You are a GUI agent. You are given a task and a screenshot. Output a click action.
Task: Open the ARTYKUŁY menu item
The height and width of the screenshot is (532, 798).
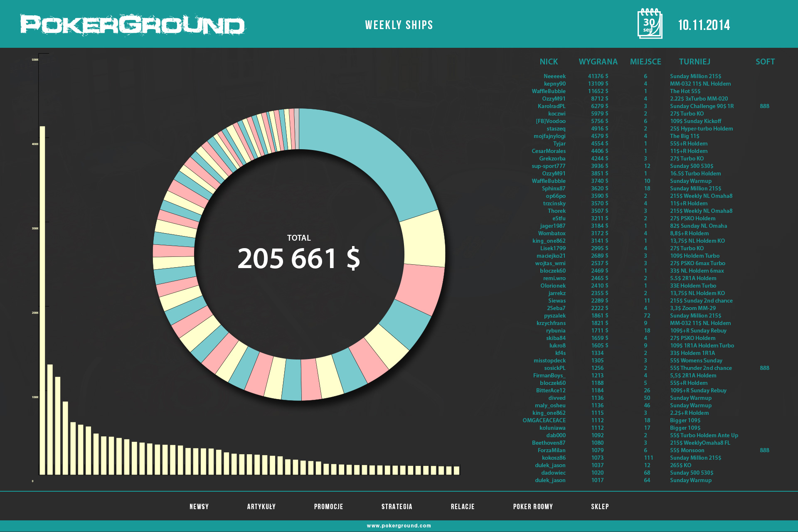pyautogui.click(x=261, y=507)
